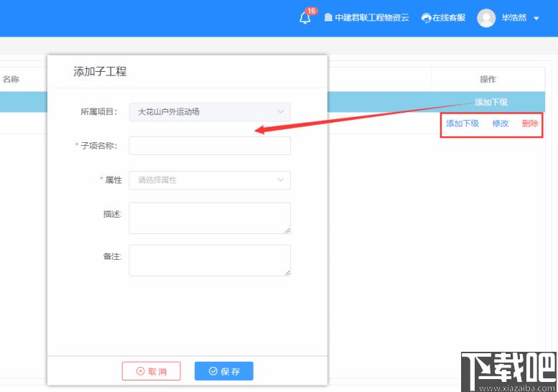Click the 描述 description text area
The width and height of the screenshot is (558, 392).
[x=210, y=218]
